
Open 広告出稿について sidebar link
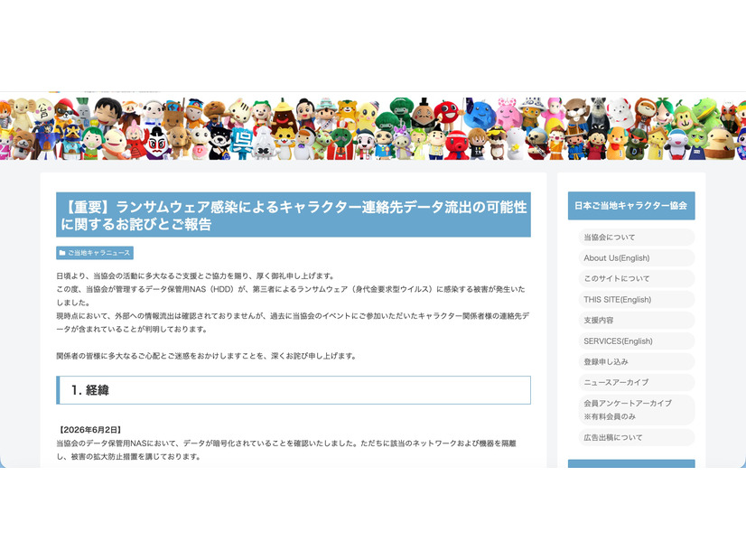[x=636, y=437]
